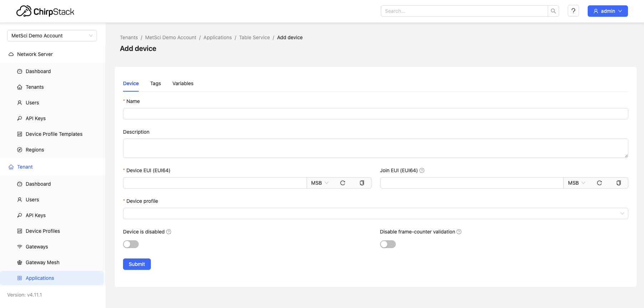Open the Device EUI MSB byte-order dropdown
This screenshot has height=308, width=644.
(320, 183)
